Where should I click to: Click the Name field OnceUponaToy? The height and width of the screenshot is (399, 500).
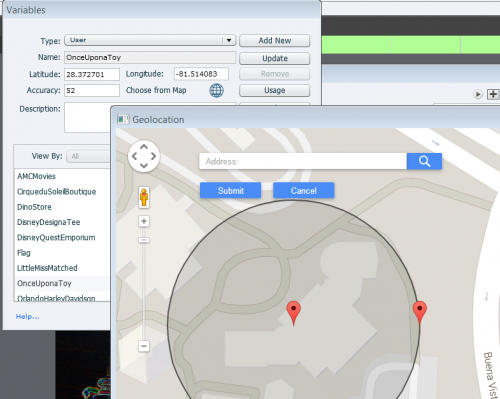tap(150, 58)
